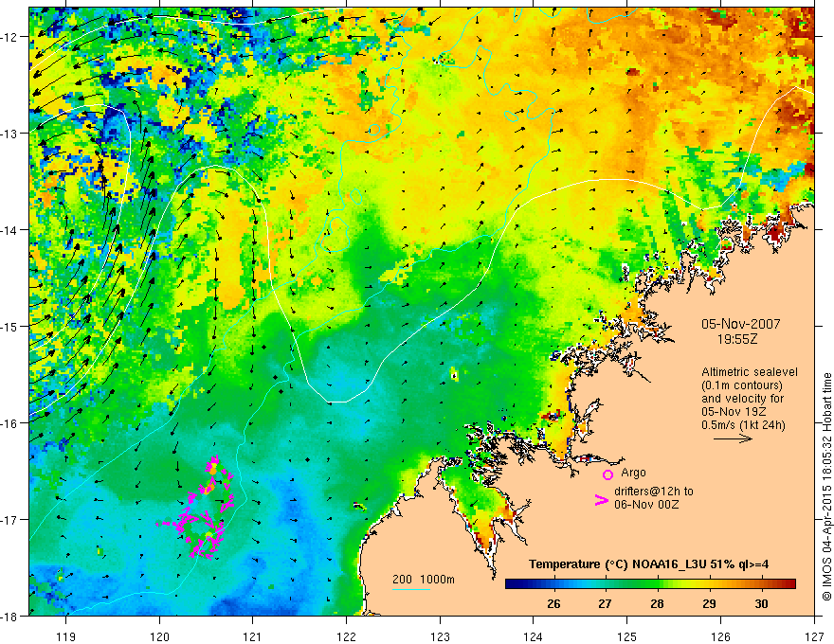
Task: Click the magenta drifters arrowhead legend symbol
Action: pyautogui.click(x=601, y=500)
